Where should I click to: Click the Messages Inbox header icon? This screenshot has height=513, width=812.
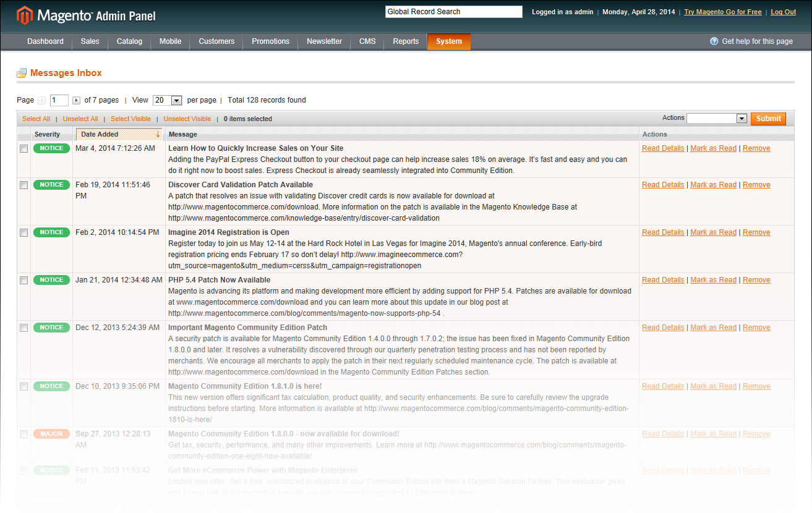coord(22,73)
